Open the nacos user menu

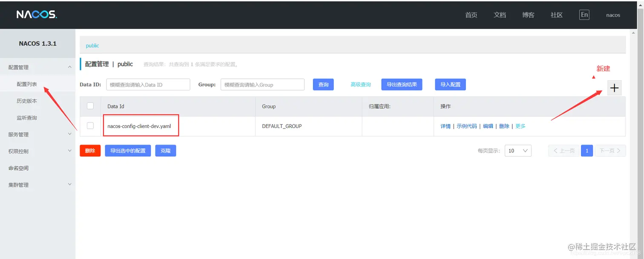click(613, 15)
